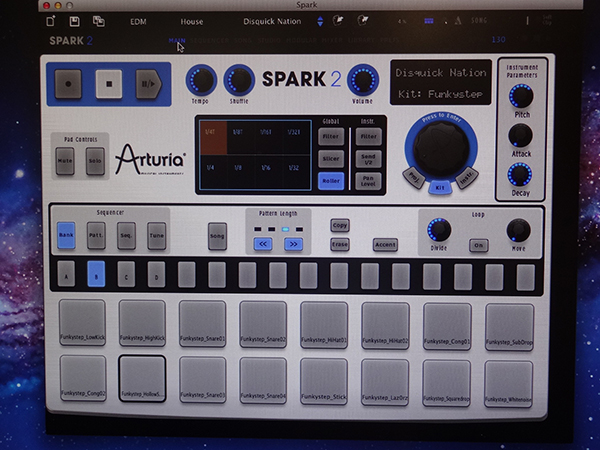Click the blue Kit button
The image size is (600, 450).
point(440,188)
